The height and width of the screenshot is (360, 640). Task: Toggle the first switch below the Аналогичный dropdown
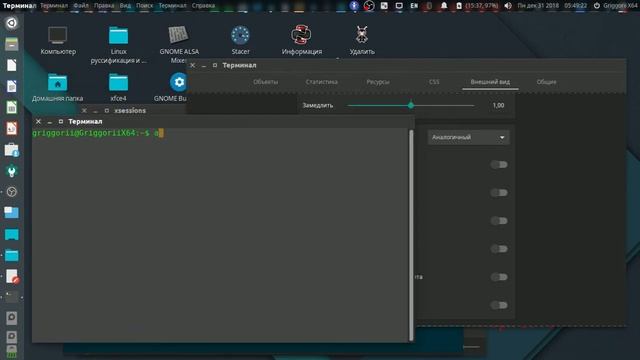click(499, 164)
